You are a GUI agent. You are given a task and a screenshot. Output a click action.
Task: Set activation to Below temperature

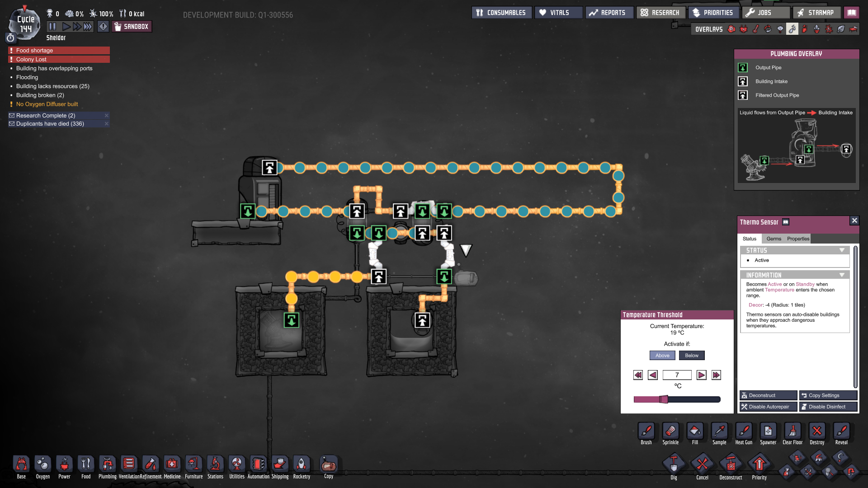tap(692, 356)
